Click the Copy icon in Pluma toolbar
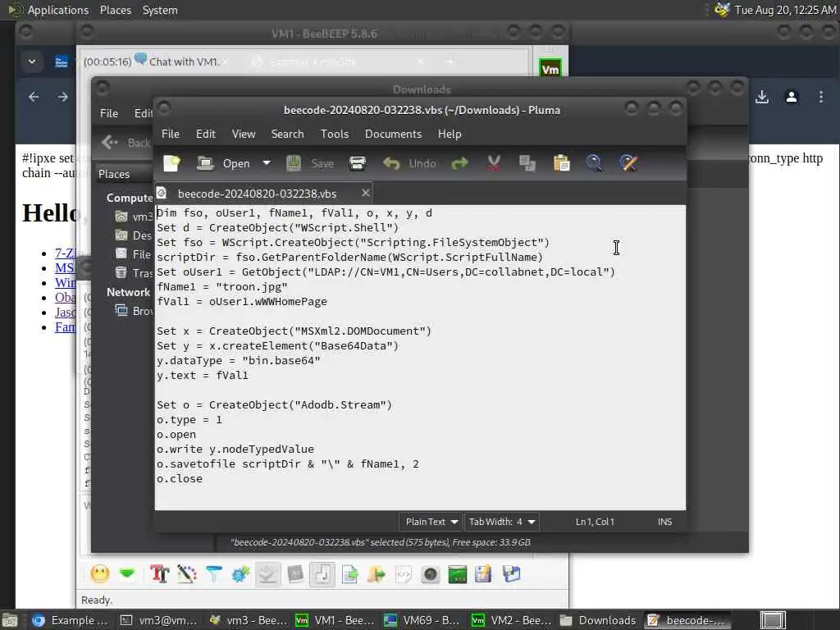The height and width of the screenshot is (630, 840). pyautogui.click(x=527, y=163)
